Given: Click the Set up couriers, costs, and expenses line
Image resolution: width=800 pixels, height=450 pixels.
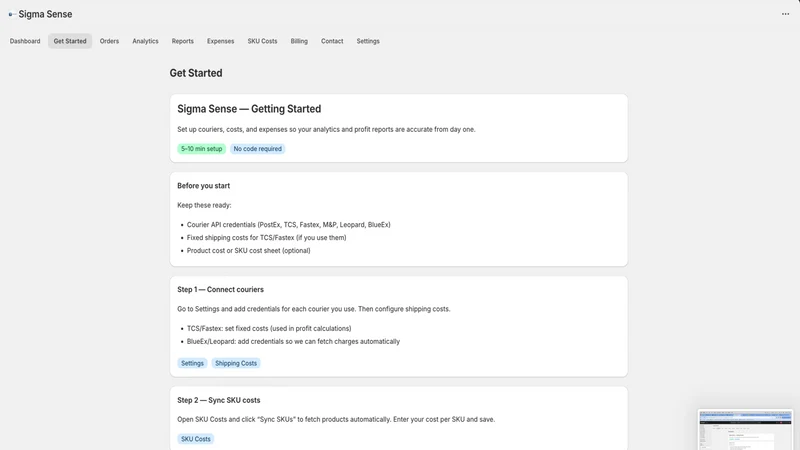Looking at the screenshot, I should (x=326, y=130).
